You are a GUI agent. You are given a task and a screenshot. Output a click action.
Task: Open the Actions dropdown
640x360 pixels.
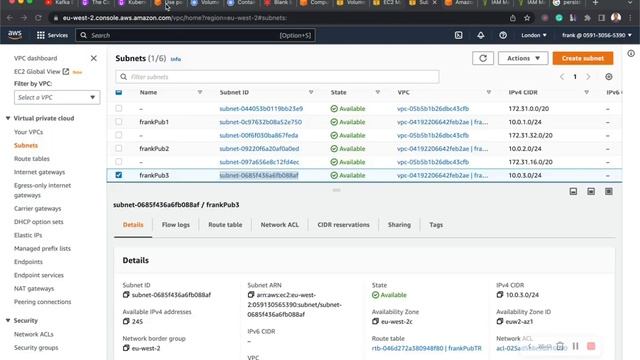click(523, 58)
